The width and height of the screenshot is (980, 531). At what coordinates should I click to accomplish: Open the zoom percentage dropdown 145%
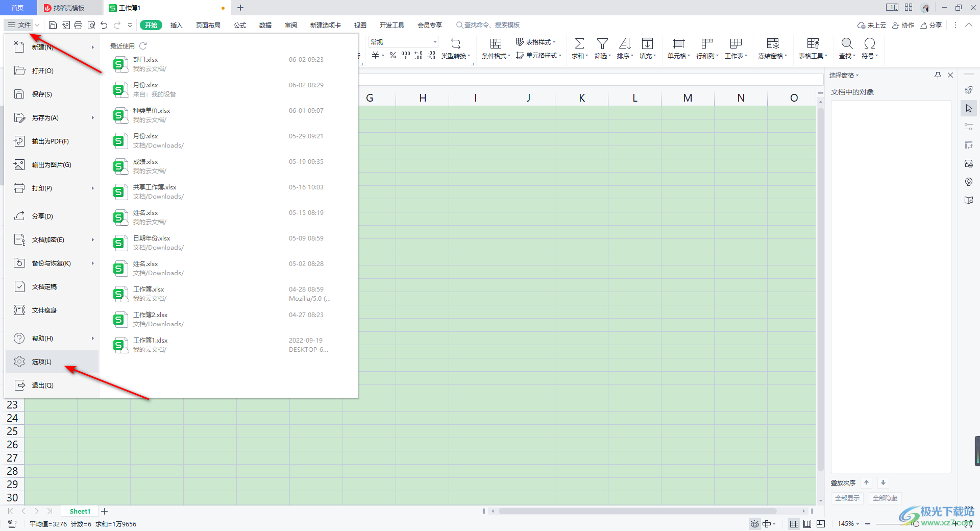[x=848, y=524]
